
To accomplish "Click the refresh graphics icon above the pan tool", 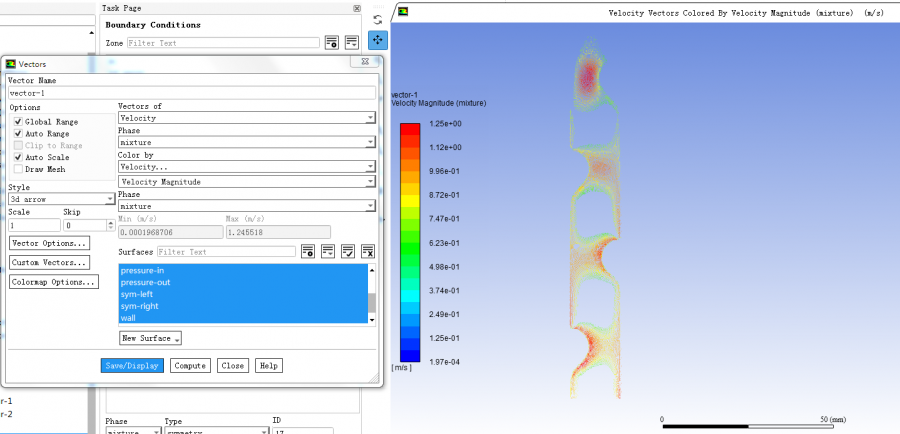I will click(x=377, y=19).
